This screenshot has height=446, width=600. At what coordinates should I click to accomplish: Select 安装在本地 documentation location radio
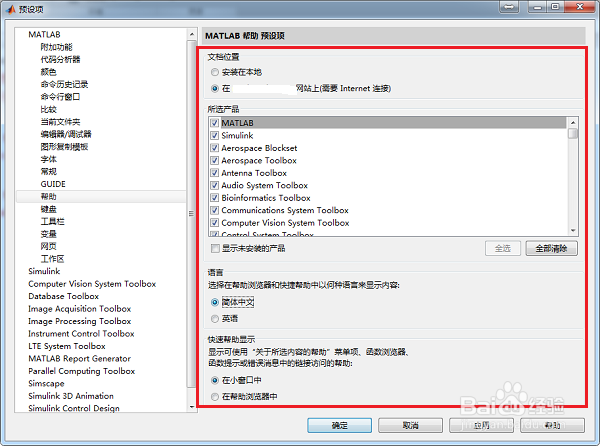tap(215, 72)
